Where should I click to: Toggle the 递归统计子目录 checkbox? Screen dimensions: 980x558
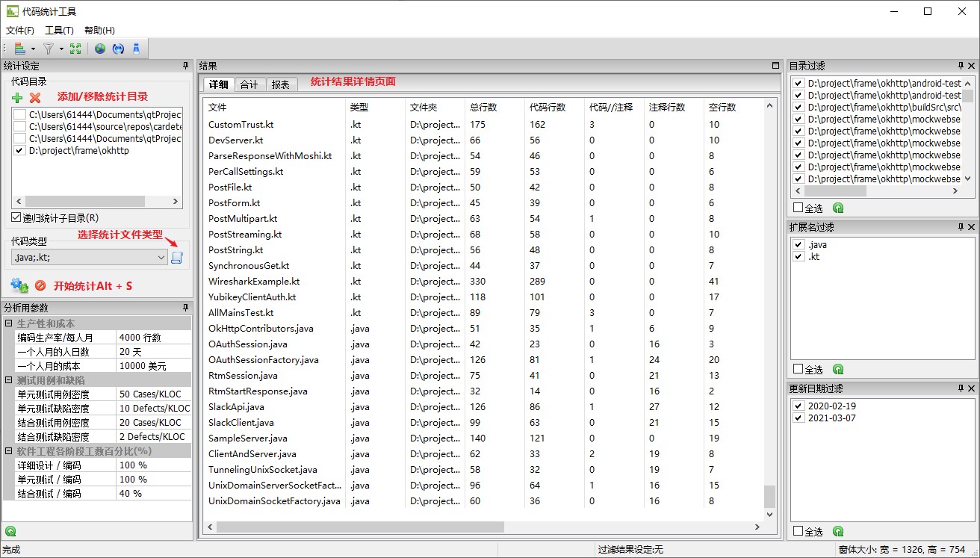16,218
